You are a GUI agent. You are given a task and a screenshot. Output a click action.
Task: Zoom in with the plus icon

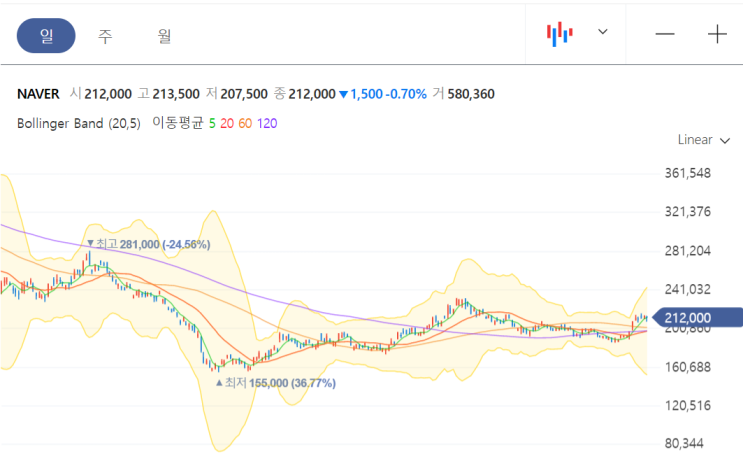(x=717, y=34)
